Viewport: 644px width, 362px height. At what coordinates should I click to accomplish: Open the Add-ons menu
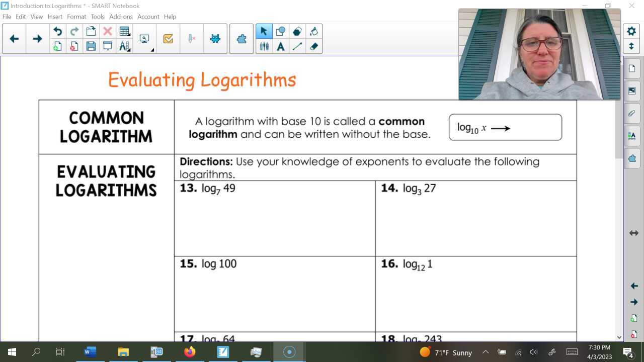point(121,16)
